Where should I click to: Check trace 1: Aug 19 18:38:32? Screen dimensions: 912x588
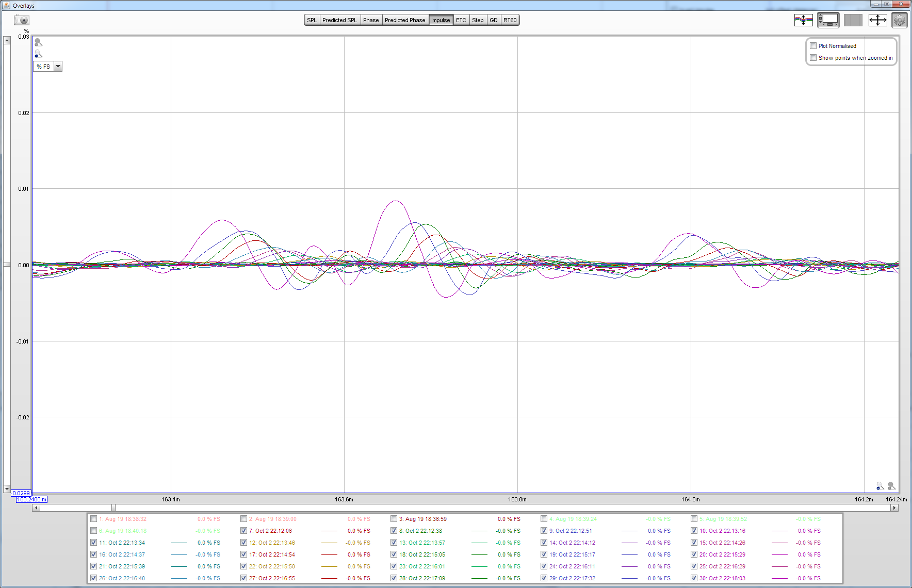coord(93,519)
